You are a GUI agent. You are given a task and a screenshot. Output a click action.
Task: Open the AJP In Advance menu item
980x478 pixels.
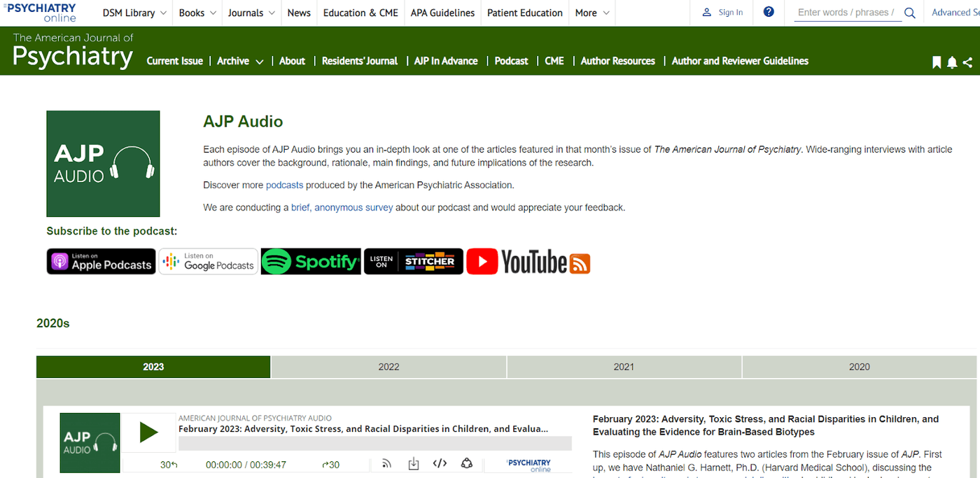446,61
